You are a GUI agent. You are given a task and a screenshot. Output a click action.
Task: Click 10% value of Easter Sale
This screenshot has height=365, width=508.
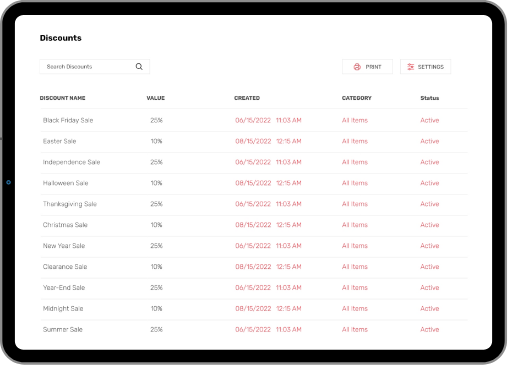pos(156,141)
